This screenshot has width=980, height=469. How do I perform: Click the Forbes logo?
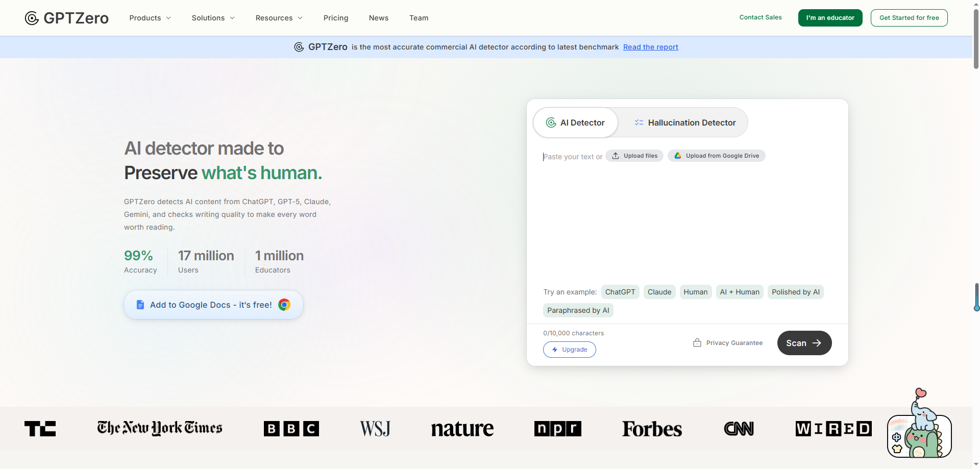point(652,429)
